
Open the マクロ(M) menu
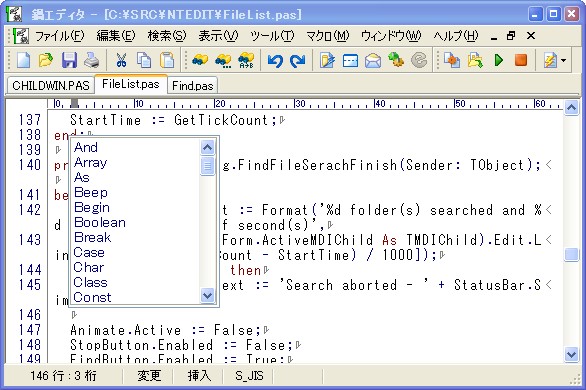point(327,36)
